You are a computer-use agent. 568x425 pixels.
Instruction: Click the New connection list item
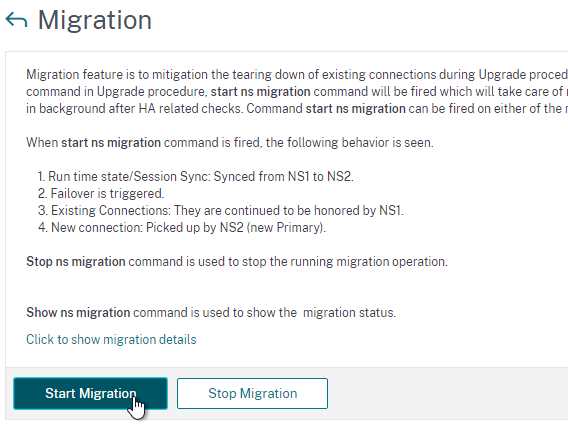pyautogui.click(x=182, y=228)
